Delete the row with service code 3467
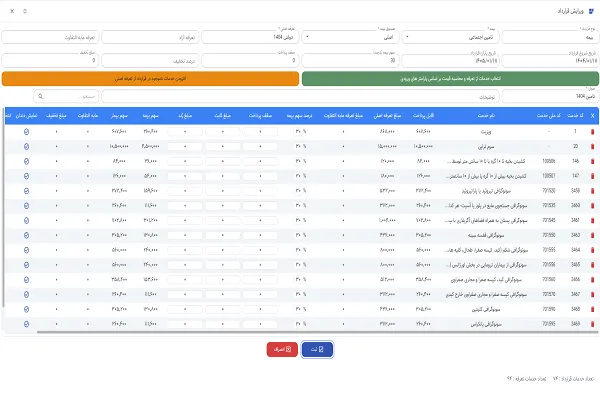The width and height of the screenshot is (600, 400). point(592,294)
